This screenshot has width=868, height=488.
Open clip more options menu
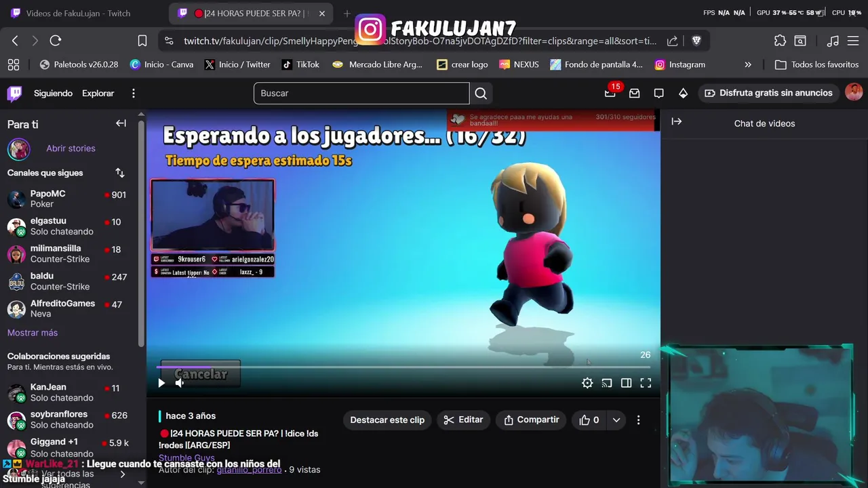[638, 420]
